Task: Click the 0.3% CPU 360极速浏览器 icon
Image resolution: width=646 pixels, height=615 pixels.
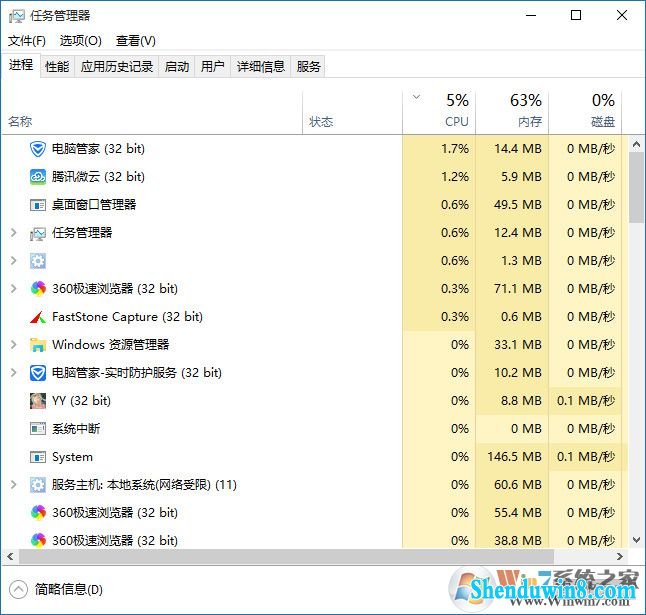Action: tap(38, 289)
